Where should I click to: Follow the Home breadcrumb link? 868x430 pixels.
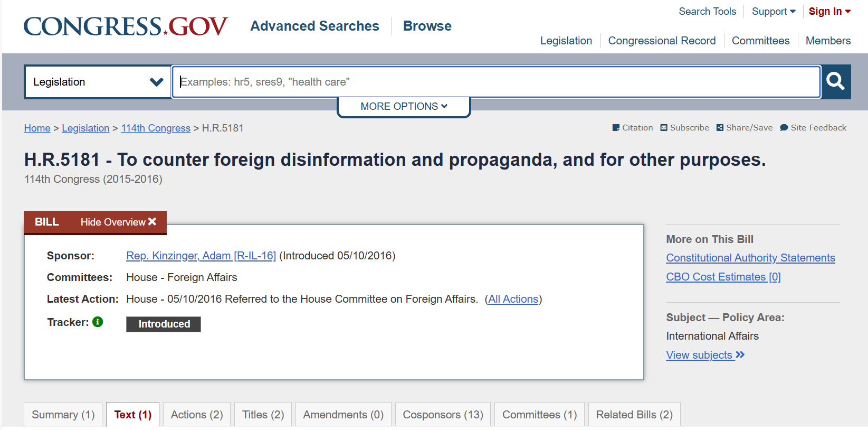pos(37,128)
